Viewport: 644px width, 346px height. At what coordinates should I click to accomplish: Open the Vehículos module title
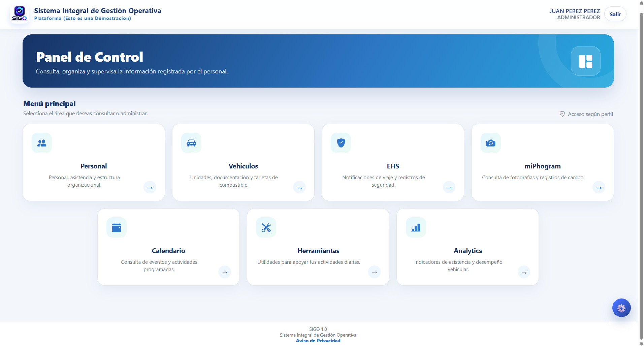tap(243, 166)
